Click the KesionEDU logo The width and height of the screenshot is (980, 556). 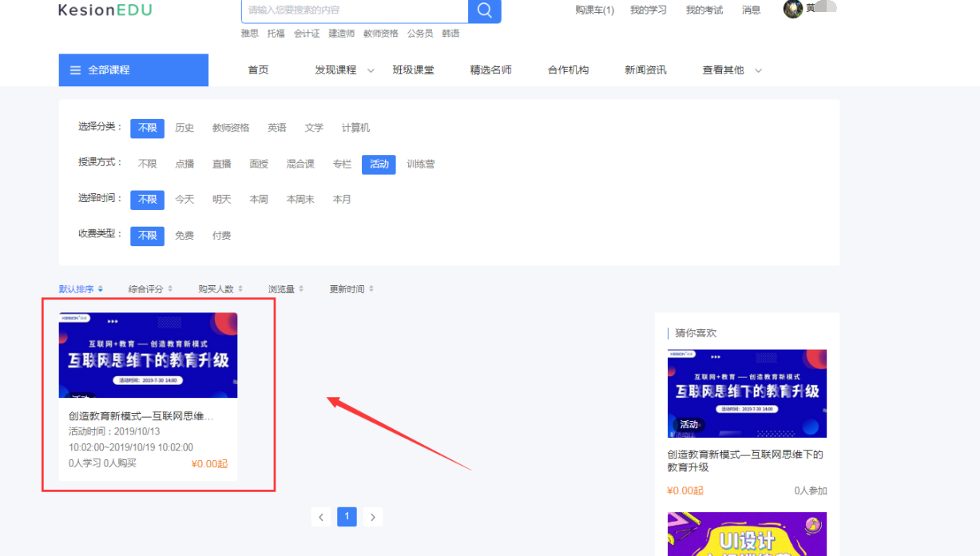click(x=105, y=10)
